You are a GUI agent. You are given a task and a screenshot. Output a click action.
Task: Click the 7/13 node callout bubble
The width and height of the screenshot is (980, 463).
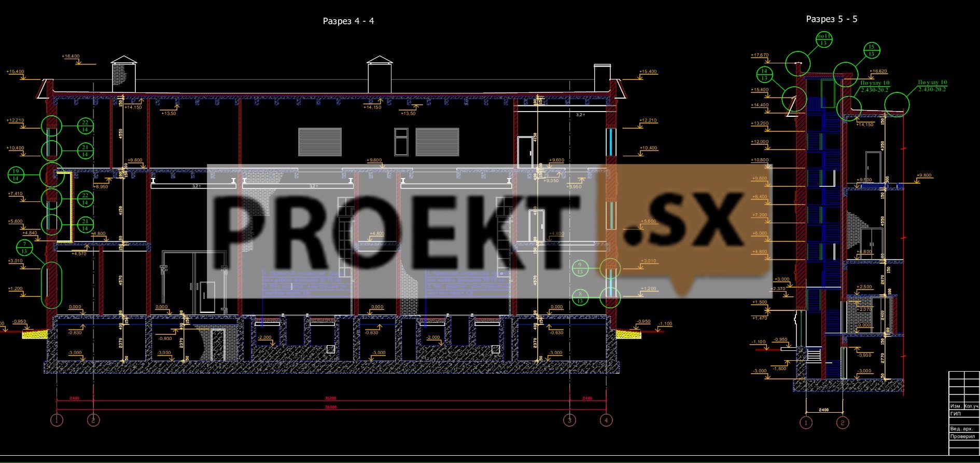[x=25, y=248]
